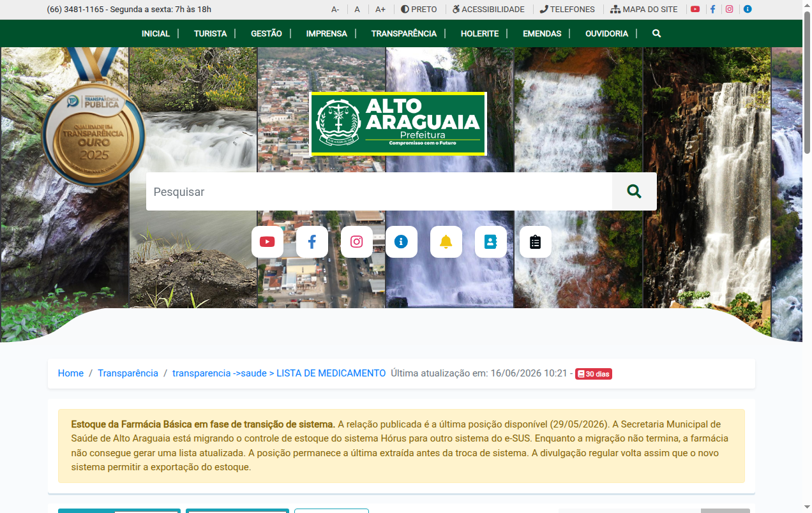The height and width of the screenshot is (513, 812).
Task: Click the phone number (66) 3481-1165
Action: pos(75,10)
